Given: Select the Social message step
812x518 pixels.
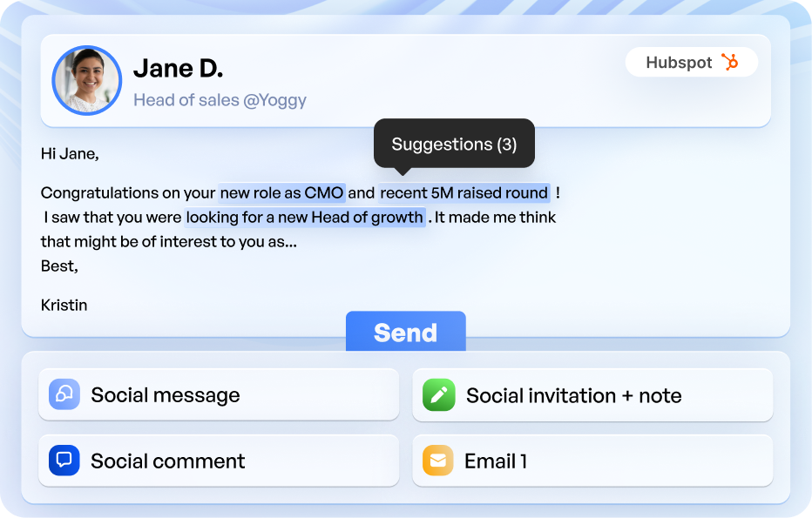Looking at the screenshot, I should point(219,394).
